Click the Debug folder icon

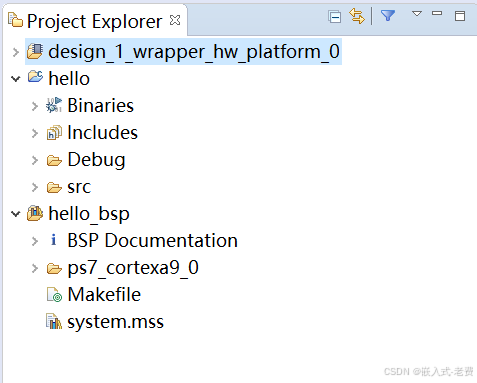54,161
